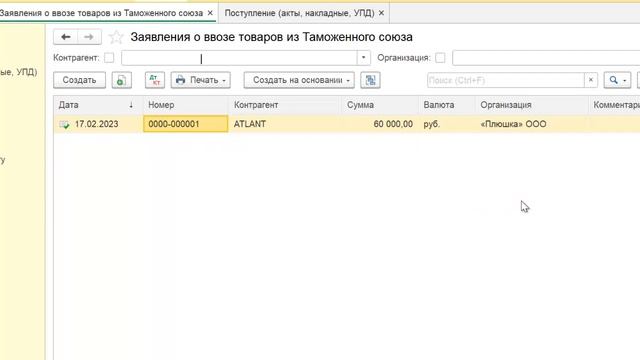Expand the Печать dropdown button
Image resolution: width=640 pixels, height=360 pixels.
pos(200,80)
